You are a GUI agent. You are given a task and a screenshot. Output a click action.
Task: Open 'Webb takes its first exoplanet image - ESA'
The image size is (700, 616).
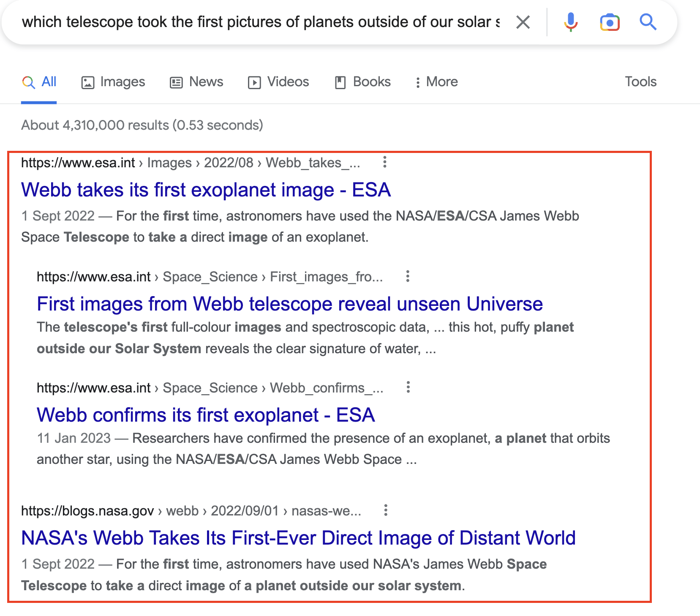206,190
